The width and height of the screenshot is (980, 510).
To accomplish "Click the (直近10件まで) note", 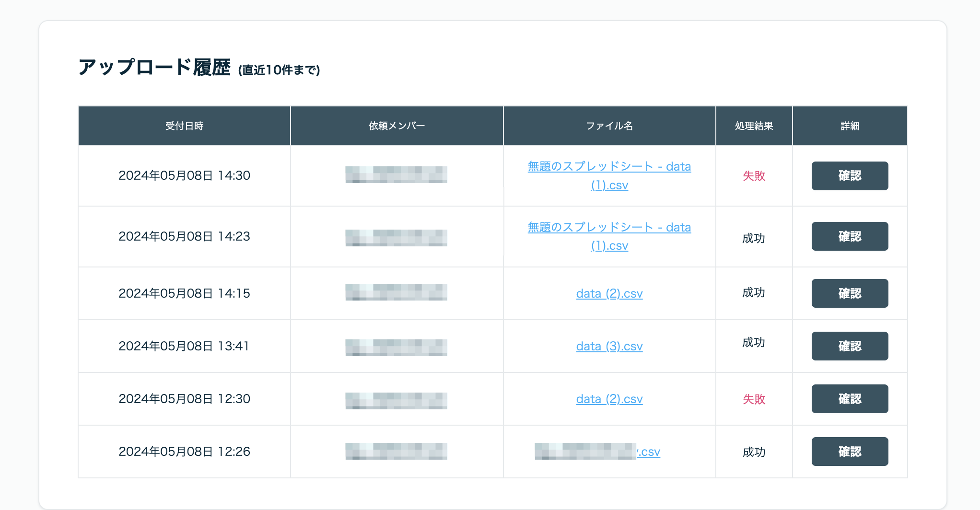I will pyautogui.click(x=279, y=70).
